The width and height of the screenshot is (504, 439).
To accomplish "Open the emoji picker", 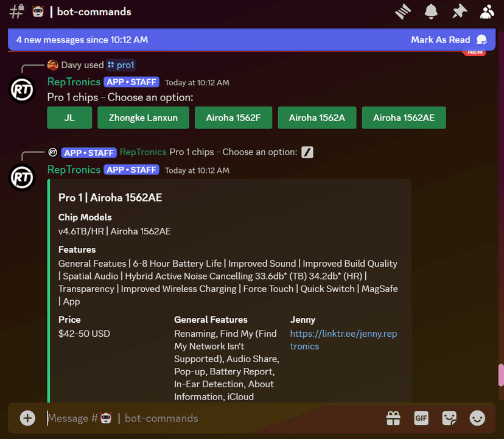I will pos(477,418).
